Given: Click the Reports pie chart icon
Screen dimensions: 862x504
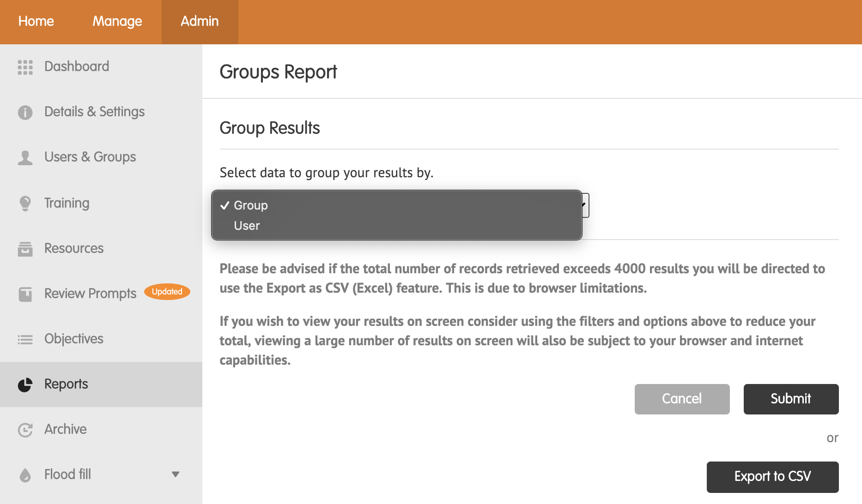Looking at the screenshot, I should 25,384.
